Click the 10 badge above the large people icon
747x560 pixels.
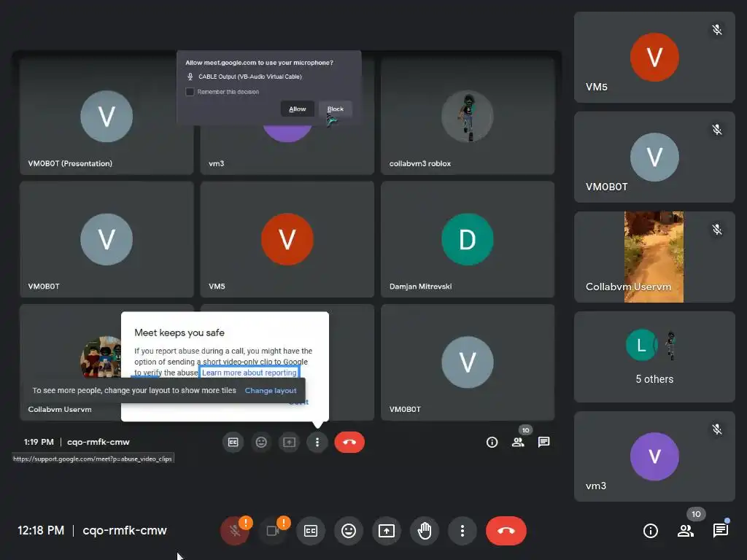(696, 514)
